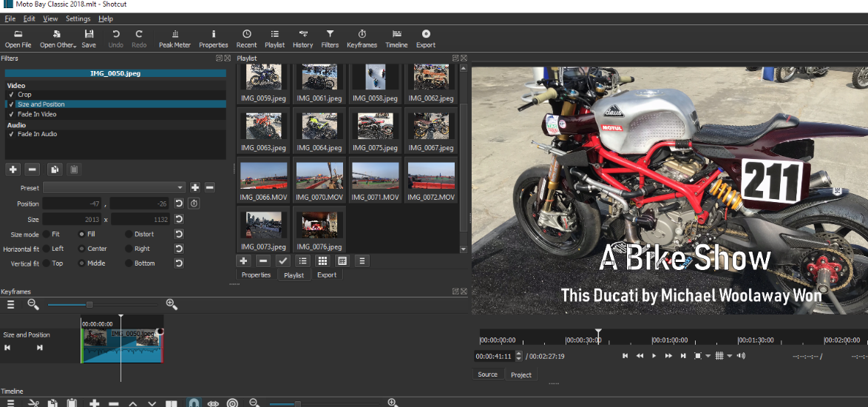This screenshot has height=407, width=868.
Task: Switch to the Project tab
Action: click(x=521, y=374)
